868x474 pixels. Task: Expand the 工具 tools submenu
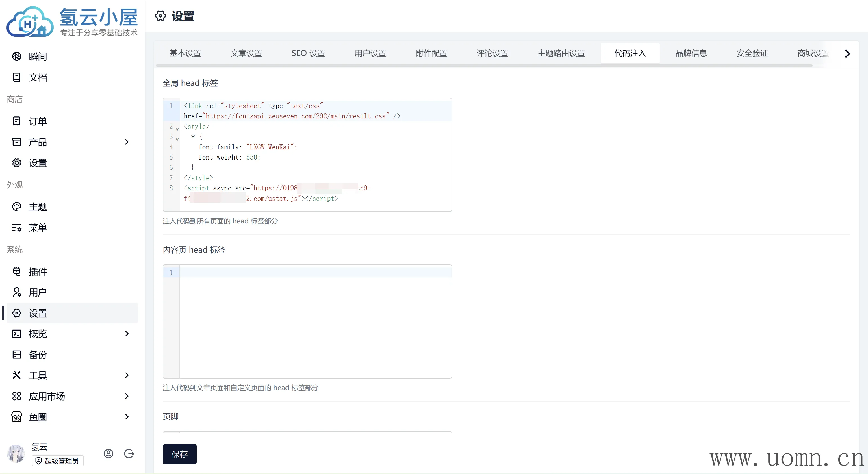pyautogui.click(x=127, y=375)
